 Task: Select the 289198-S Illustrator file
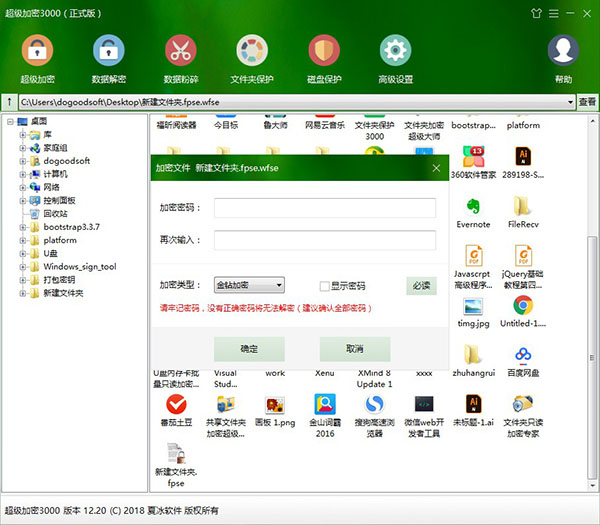tap(523, 163)
